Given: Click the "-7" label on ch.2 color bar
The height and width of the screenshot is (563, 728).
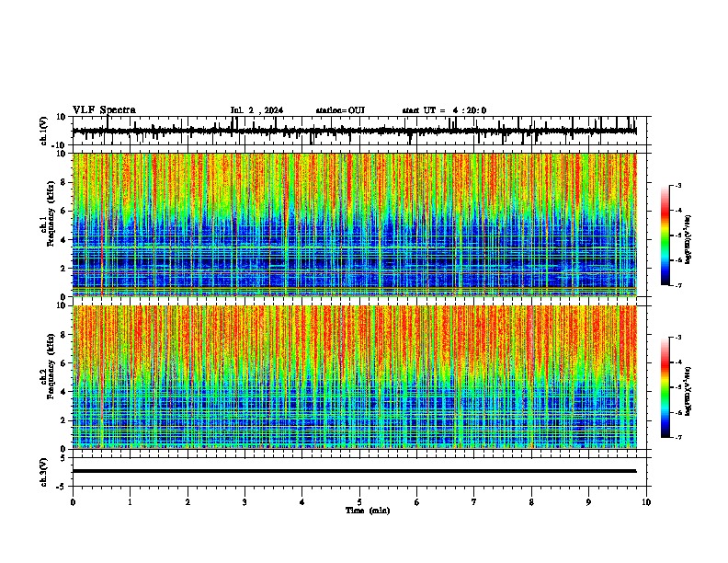Looking at the screenshot, I should [678, 437].
